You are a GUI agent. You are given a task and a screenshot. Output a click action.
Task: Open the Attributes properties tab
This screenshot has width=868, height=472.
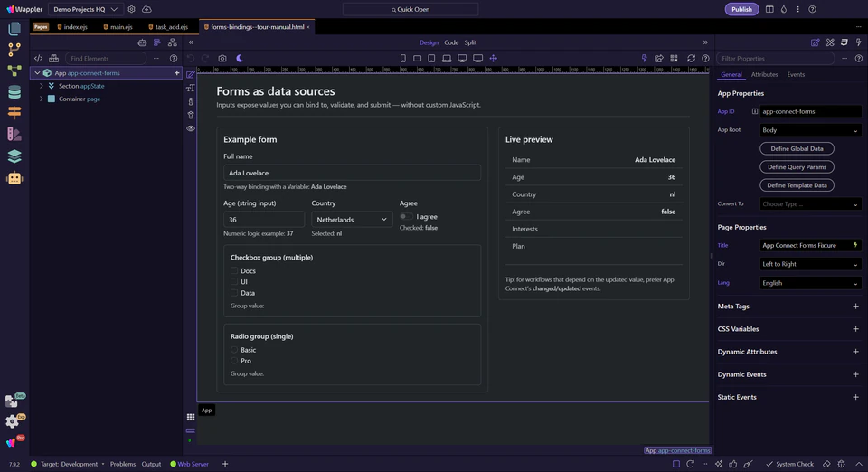pos(764,75)
